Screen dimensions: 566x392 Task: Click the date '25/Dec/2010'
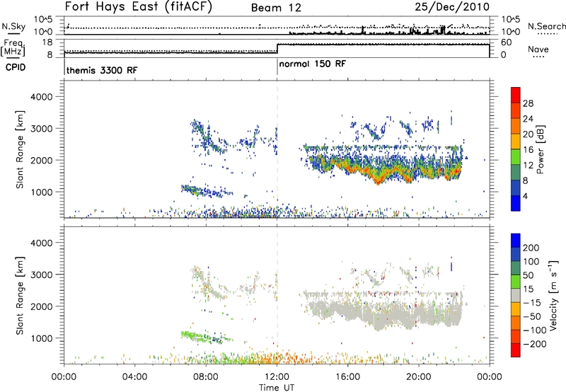pos(452,6)
